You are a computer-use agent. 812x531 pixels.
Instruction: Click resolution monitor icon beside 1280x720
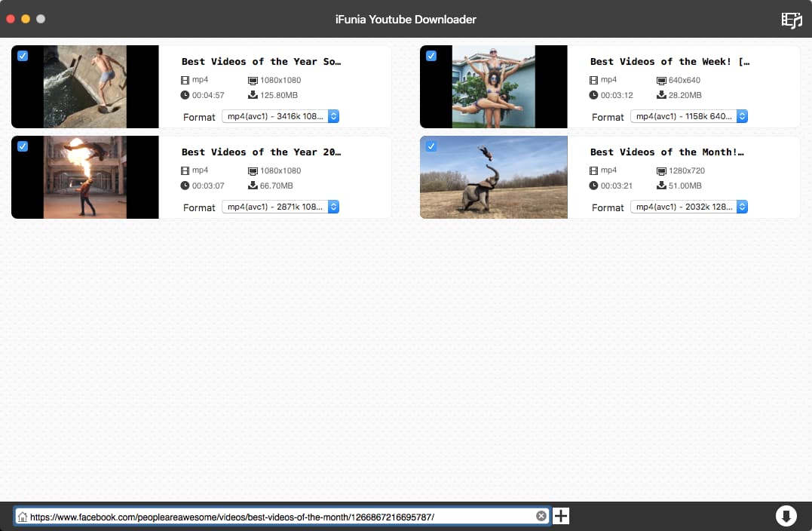coord(661,170)
